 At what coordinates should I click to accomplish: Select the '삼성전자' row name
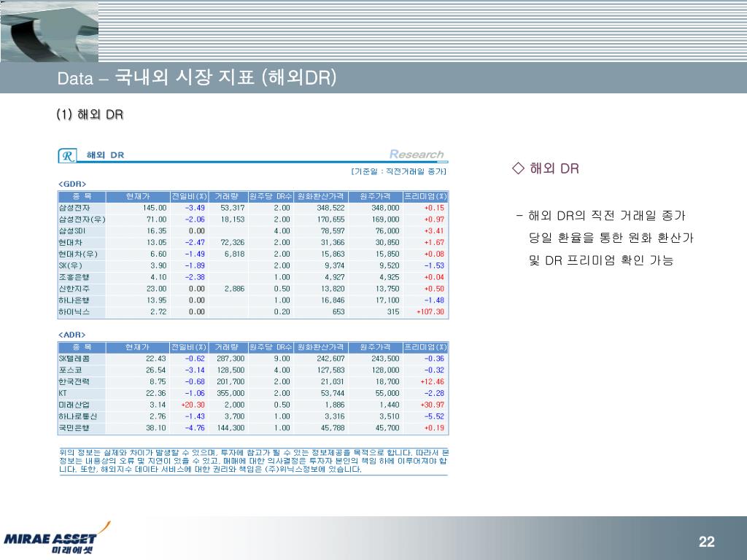(x=74, y=208)
